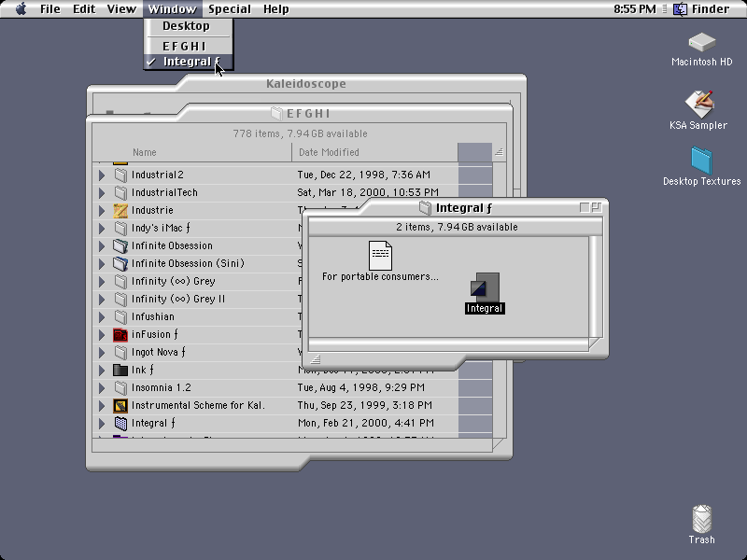This screenshot has width=747, height=560.
Task: Open the Special menu
Action: click(229, 9)
